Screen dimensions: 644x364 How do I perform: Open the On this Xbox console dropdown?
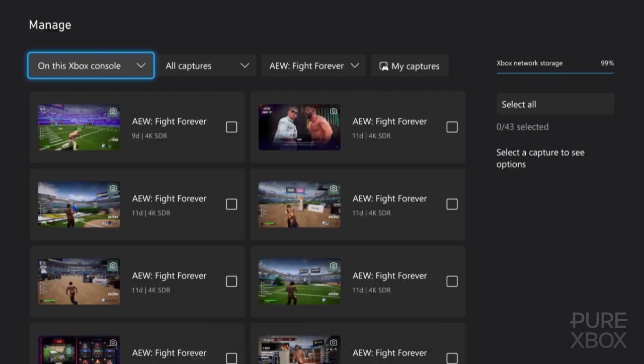[x=91, y=65]
